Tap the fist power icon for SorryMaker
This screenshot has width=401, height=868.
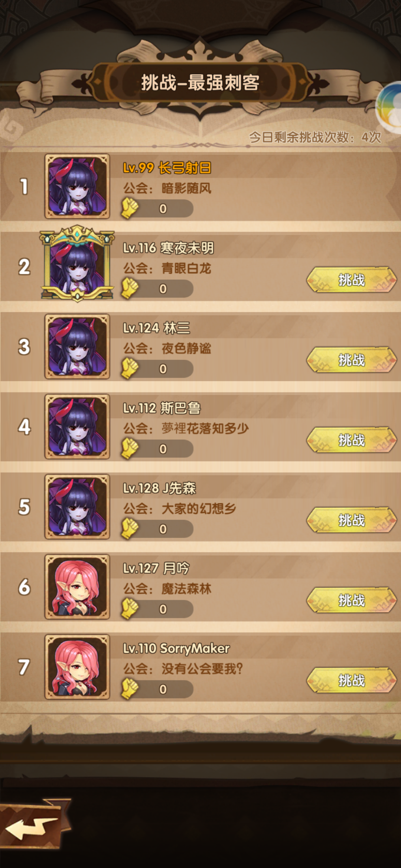tap(130, 689)
